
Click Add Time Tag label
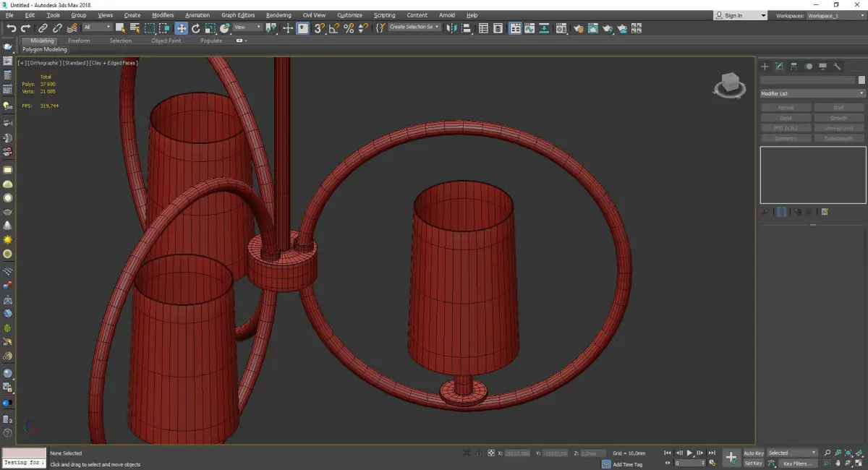coord(627,464)
